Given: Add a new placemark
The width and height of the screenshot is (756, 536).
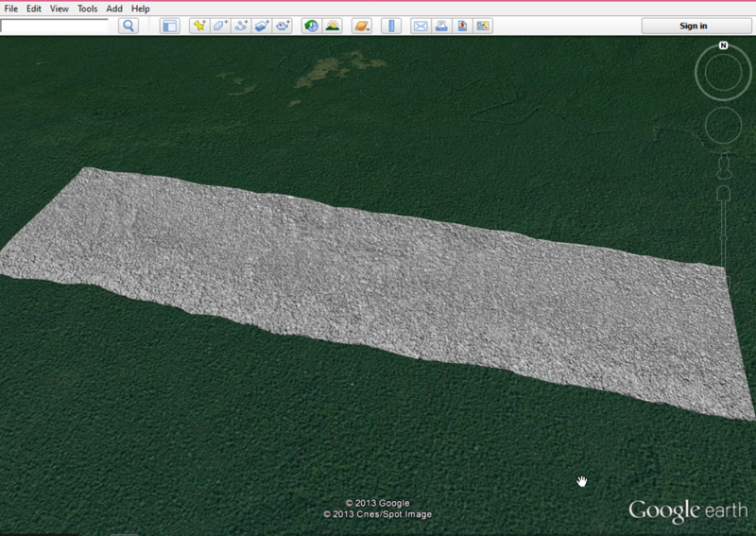Looking at the screenshot, I should [199, 26].
